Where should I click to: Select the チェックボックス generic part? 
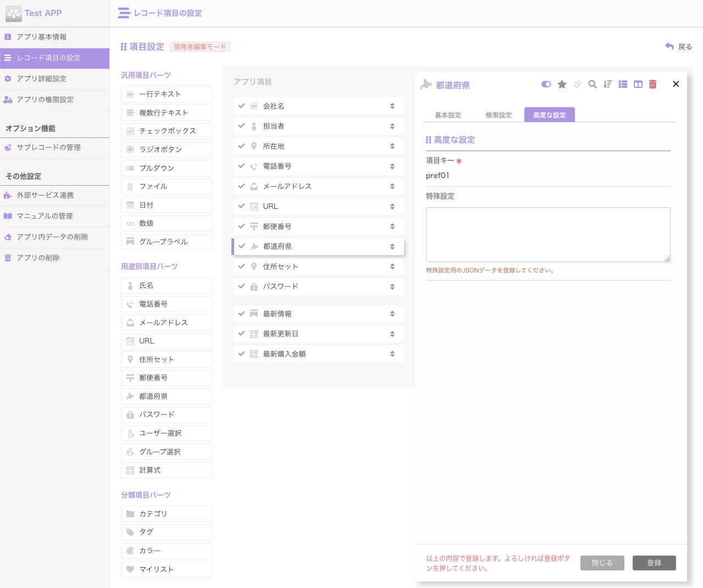166,131
